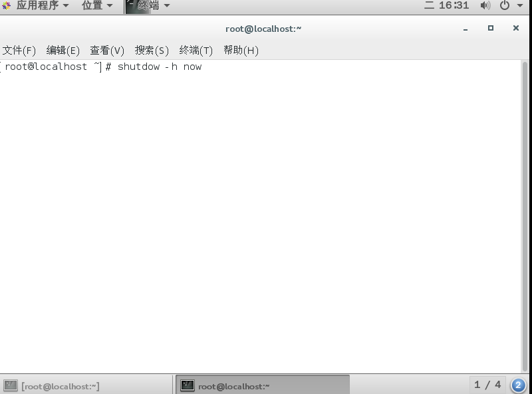Viewport: 532px width, 394px height.
Task: Open the 终端 app menu in top bar
Action: [148, 5]
